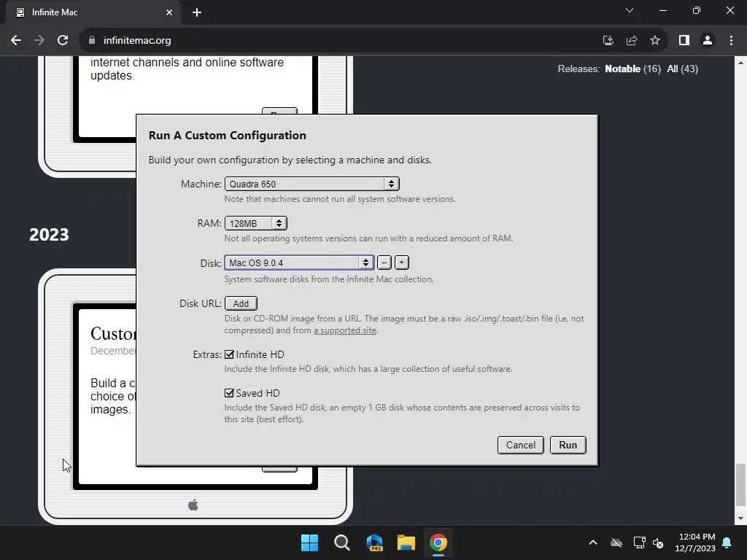This screenshot has height=560, width=747.
Task: Remove disk with the minus button
Action: tap(384, 262)
